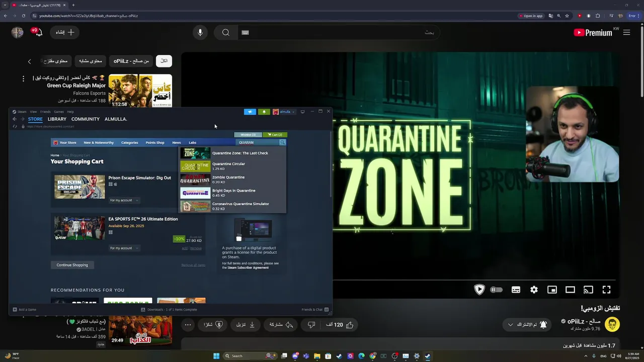644x362 pixels.
Task: Switch to Steam COMMUNITY tab
Action: [x=86, y=119]
